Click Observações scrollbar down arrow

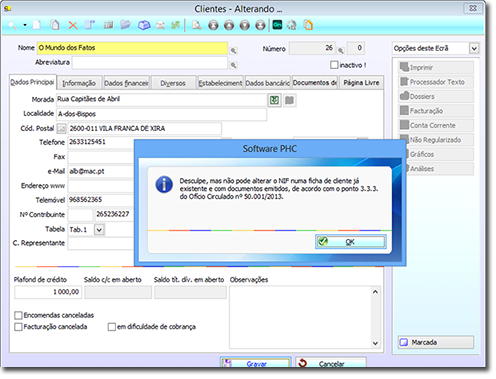pyautogui.click(x=375, y=343)
